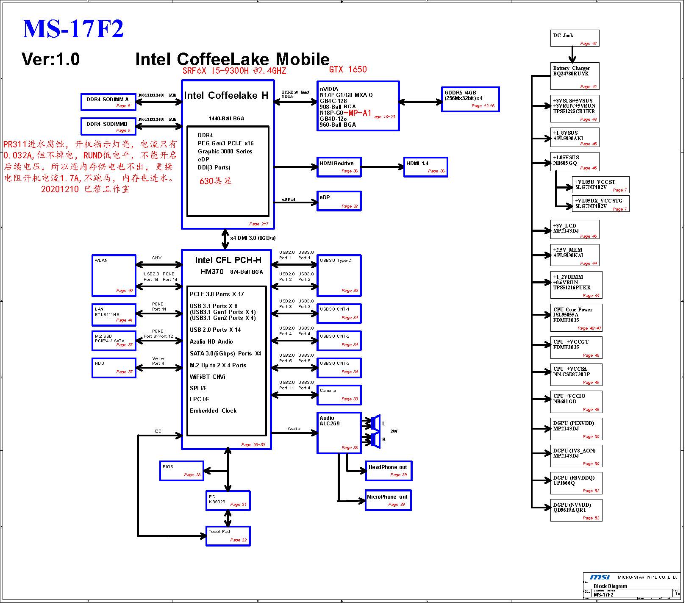Click the Graphic 3000 Series line
The height and width of the screenshot is (616, 697).
point(225,151)
